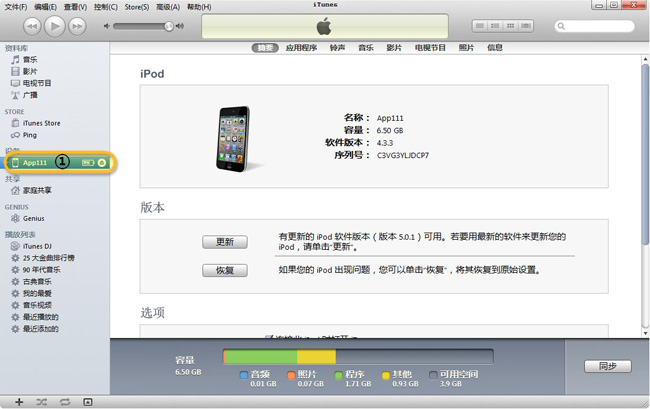Click the loud speaker icon right of volume
The image size is (650, 409).
pyautogui.click(x=180, y=26)
